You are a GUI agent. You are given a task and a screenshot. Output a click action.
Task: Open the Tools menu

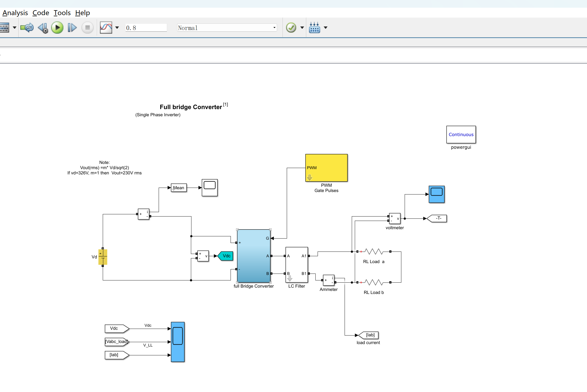(62, 13)
